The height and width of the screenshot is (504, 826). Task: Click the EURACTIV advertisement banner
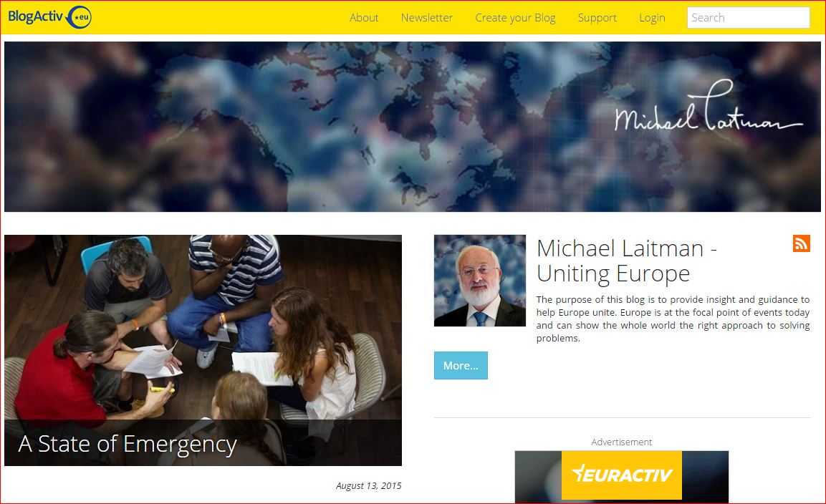click(x=622, y=477)
